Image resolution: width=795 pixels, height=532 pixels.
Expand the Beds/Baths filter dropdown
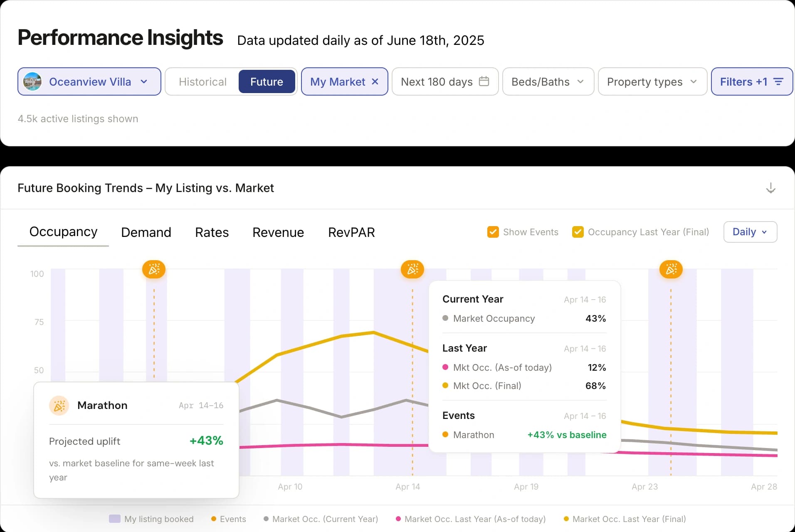point(548,81)
